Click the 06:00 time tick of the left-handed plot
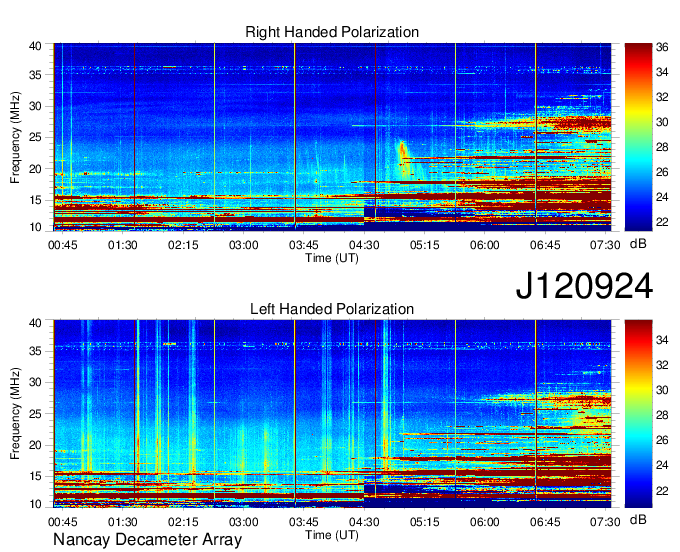Viewport: 680px width, 552px height. pyautogui.click(x=484, y=522)
